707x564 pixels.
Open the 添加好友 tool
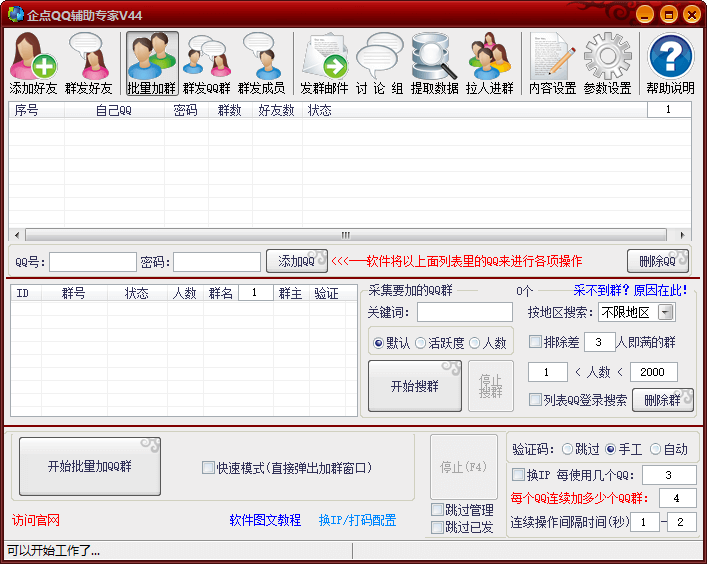coord(33,63)
